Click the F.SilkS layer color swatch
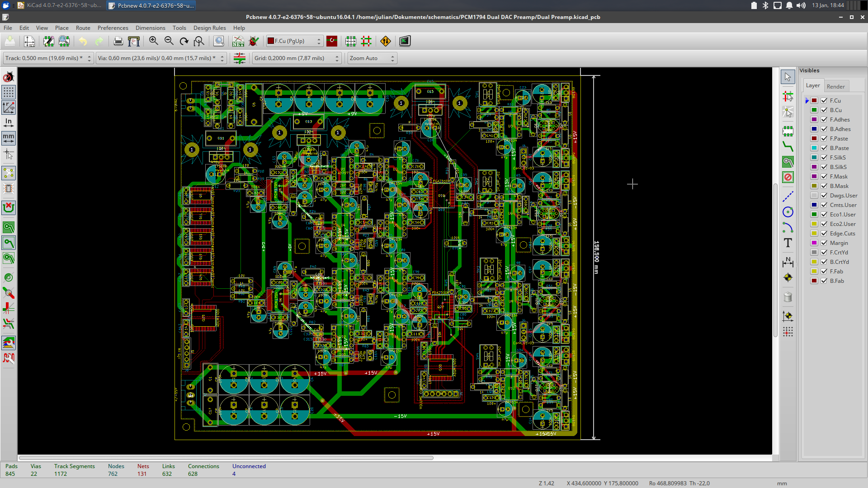 (x=814, y=158)
